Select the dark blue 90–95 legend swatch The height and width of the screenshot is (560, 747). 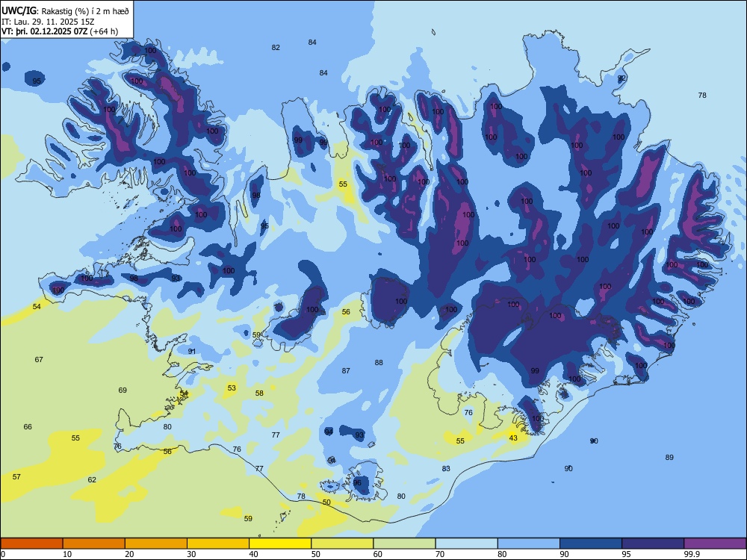click(591, 544)
